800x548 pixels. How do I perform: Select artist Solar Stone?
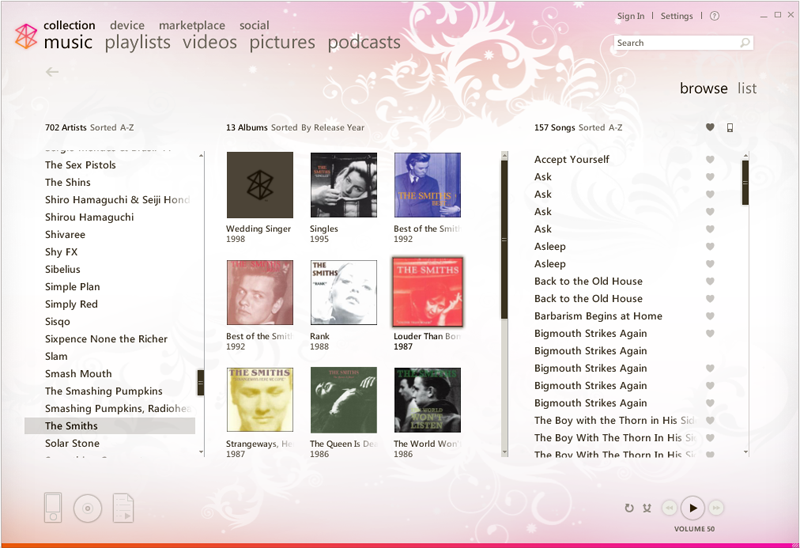72,443
